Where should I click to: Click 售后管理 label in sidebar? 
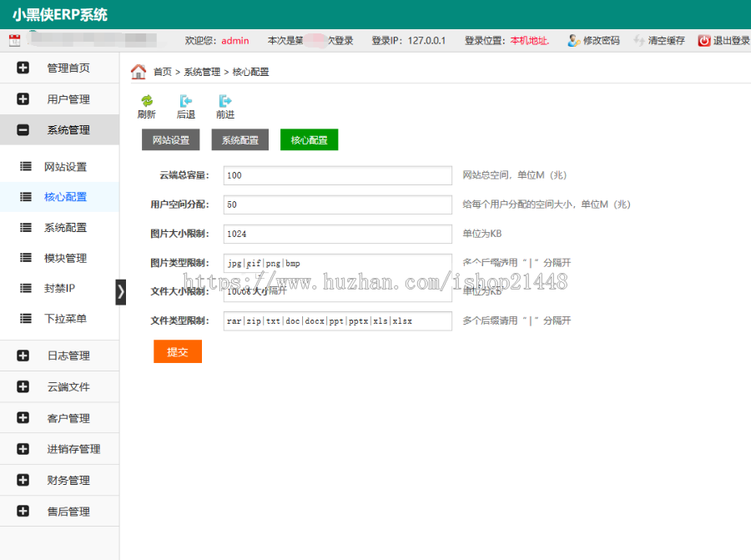[68, 511]
